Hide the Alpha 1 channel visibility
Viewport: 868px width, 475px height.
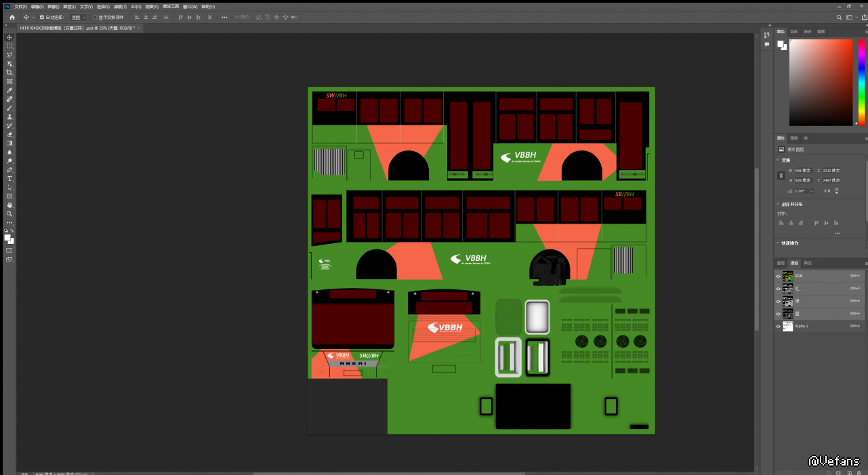coord(778,326)
